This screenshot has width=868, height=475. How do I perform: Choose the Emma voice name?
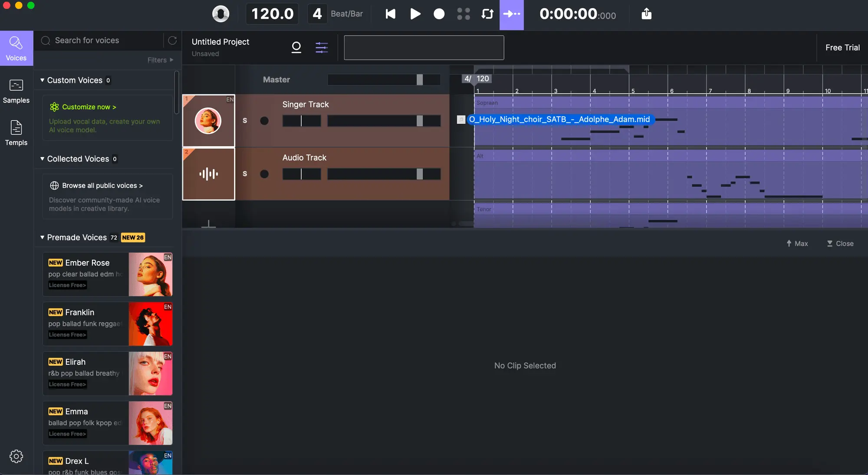click(76, 411)
